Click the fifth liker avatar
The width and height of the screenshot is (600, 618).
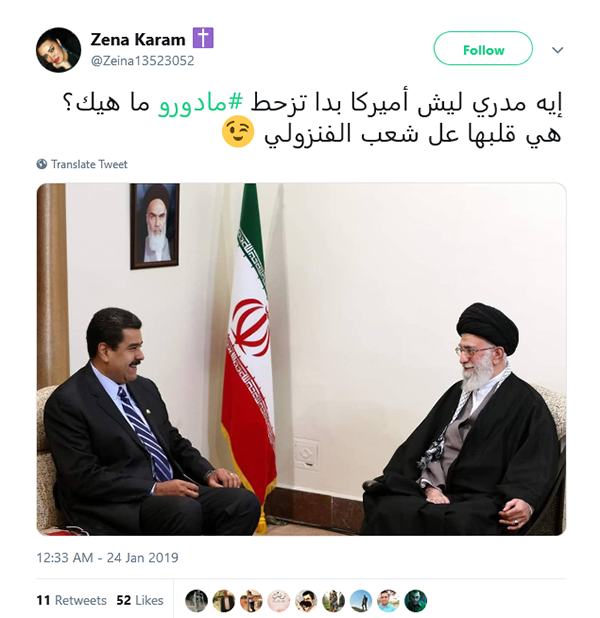click(306, 600)
